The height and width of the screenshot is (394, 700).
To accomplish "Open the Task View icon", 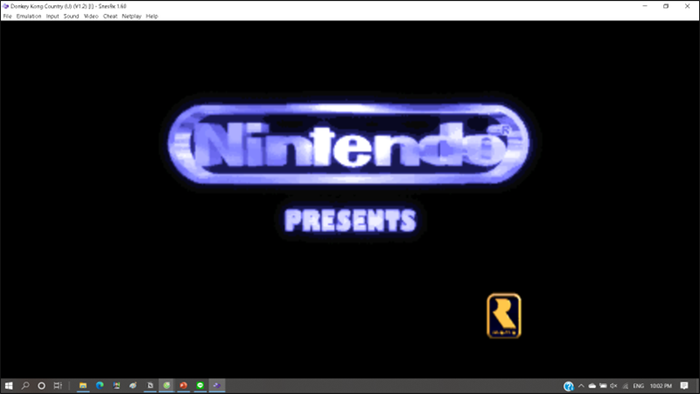I will click(x=58, y=386).
